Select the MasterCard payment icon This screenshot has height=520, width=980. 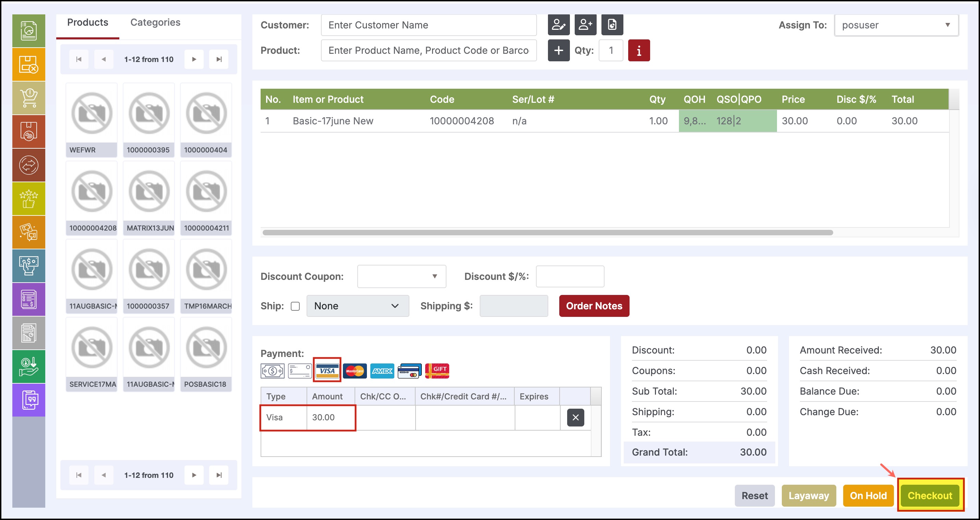(x=355, y=371)
